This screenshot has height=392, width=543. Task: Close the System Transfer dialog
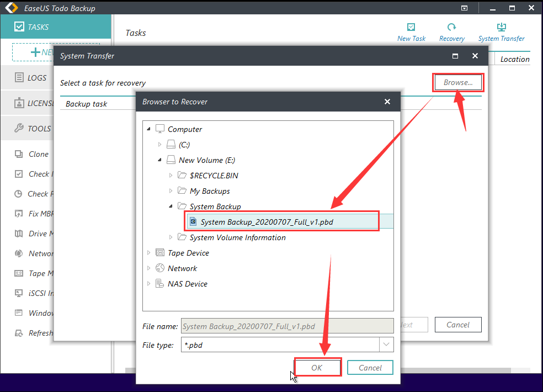(475, 56)
